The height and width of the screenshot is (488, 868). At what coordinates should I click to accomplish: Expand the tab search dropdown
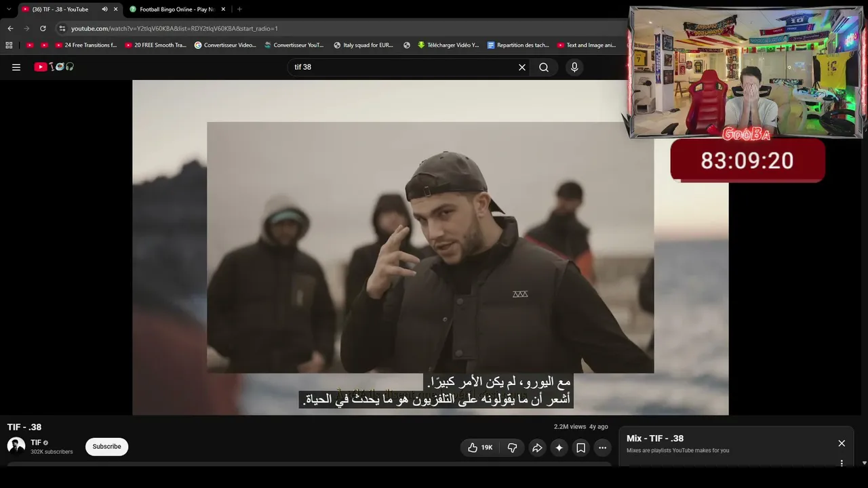coord(9,9)
